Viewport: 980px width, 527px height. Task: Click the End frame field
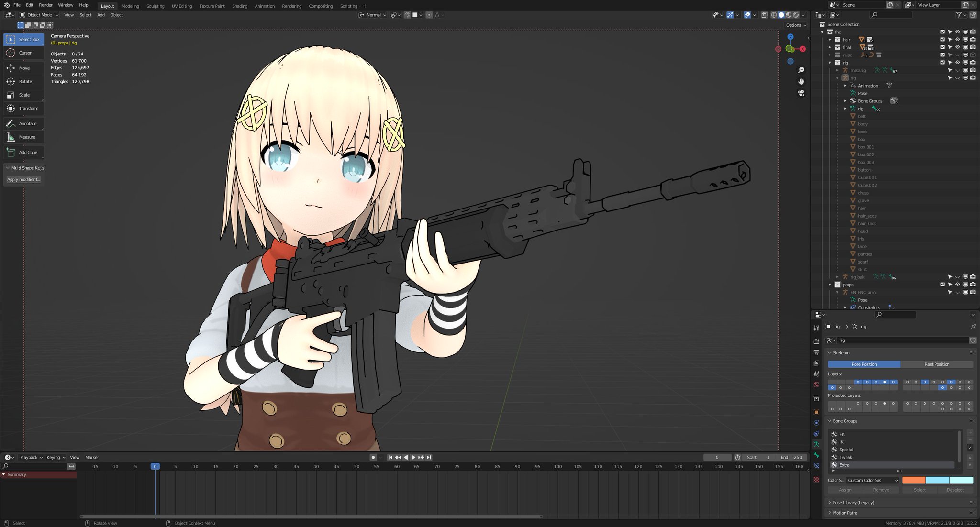point(792,457)
